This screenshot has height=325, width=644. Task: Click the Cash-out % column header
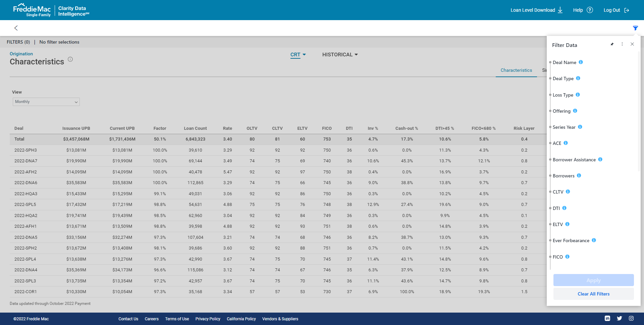click(407, 128)
